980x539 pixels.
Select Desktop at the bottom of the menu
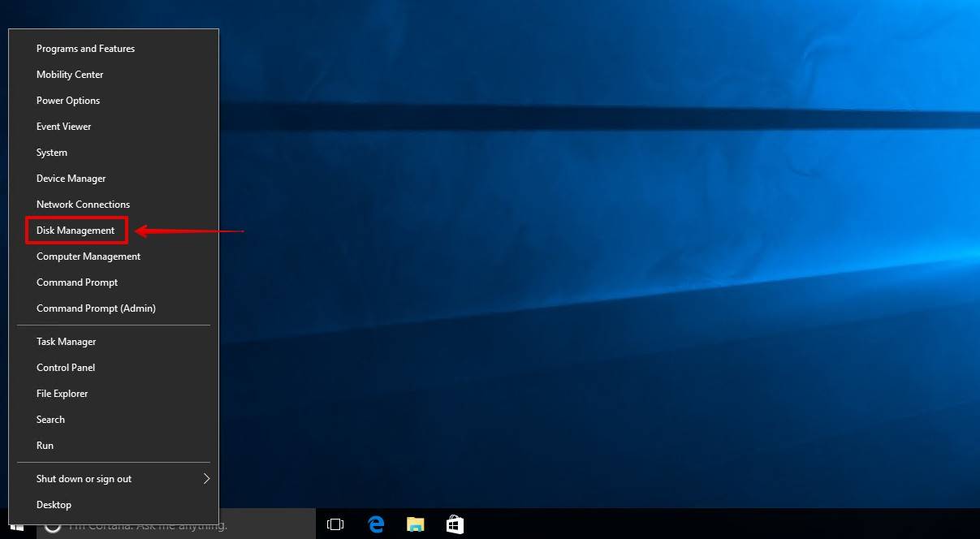coord(54,504)
